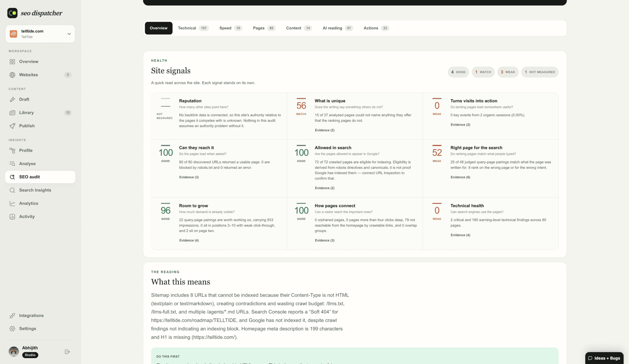Image resolution: width=629 pixels, height=364 pixels.
Task: Expand Evidence (2) under Turns visits into action
Action: pyautogui.click(x=460, y=125)
